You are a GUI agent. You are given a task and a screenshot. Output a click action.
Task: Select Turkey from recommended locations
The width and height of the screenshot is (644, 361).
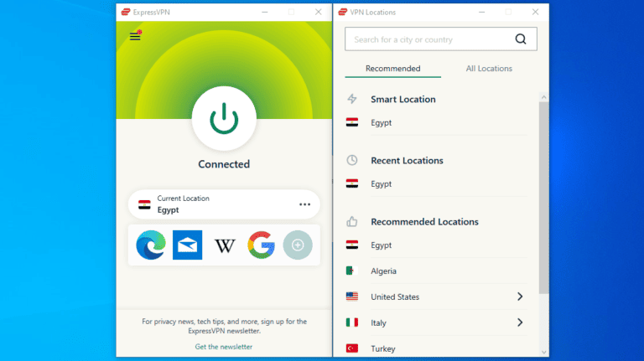coord(382,348)
